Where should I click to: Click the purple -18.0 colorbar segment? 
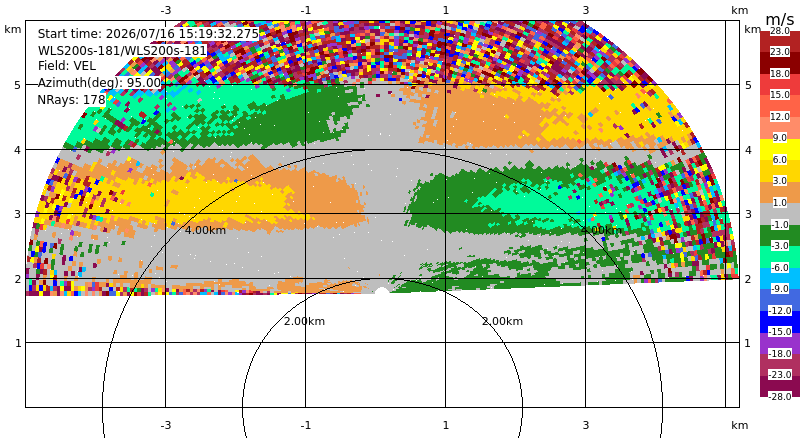pos(780,343)
